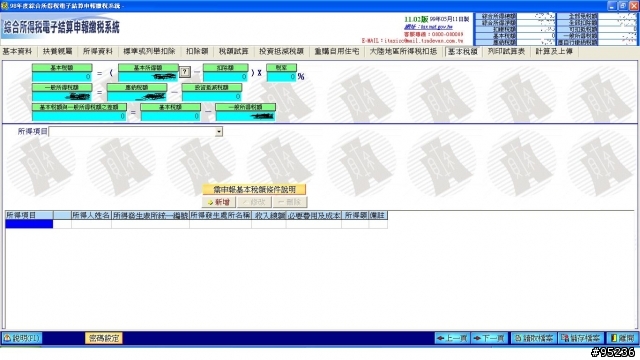
Task: Click the 所得項目 column header
Action: tap(29, 215)
